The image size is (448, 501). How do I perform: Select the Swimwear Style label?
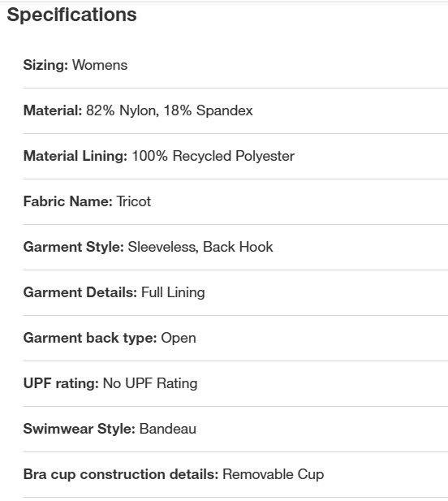[80, 430]
